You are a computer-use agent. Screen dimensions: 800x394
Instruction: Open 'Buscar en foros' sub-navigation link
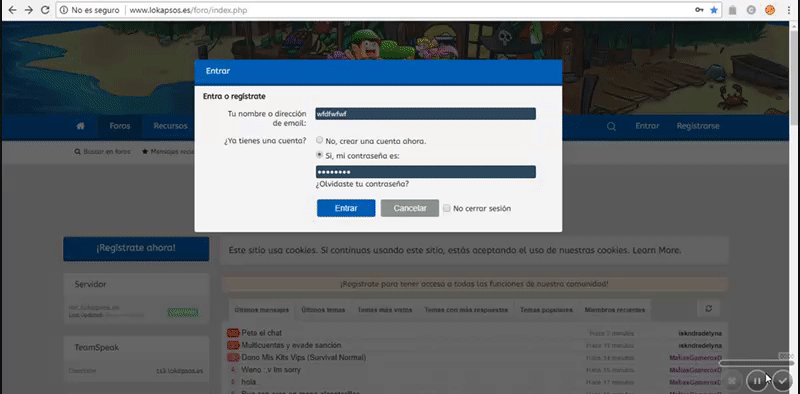tap(102, 152)
